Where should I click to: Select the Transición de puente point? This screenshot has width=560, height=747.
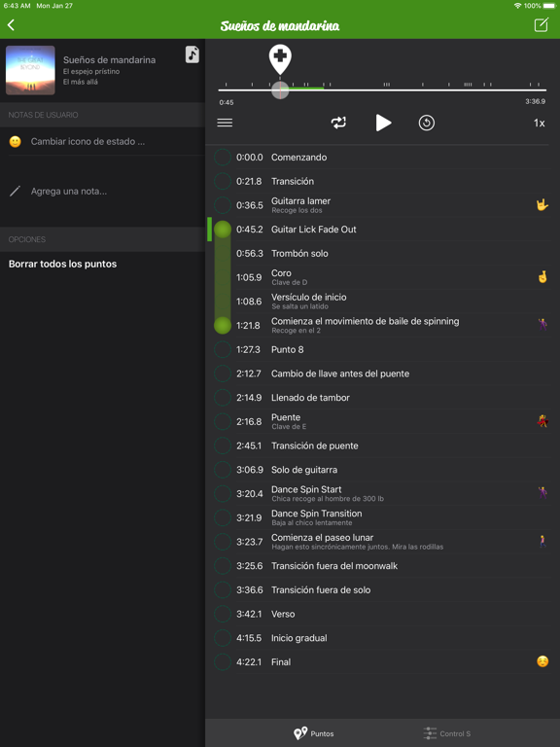coord(382,445)
